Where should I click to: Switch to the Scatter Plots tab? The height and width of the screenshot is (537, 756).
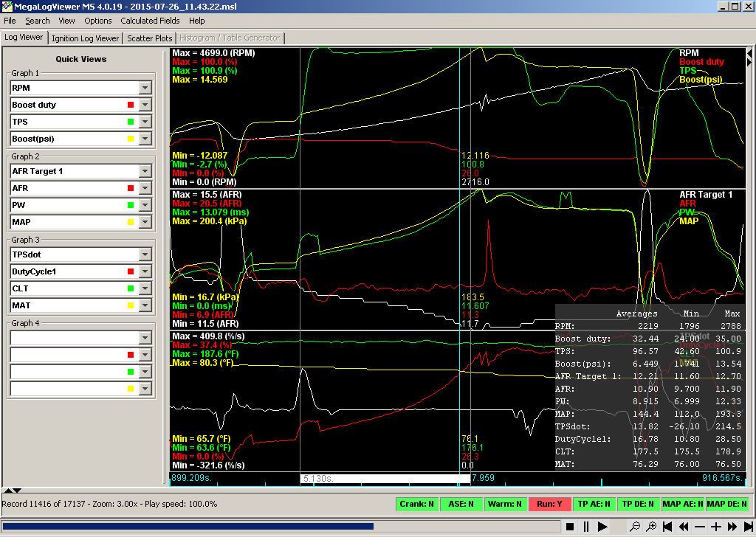(149, 38)
